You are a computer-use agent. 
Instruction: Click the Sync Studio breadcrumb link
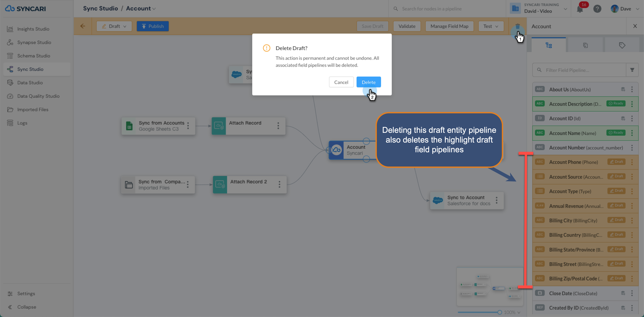pyautogui.click(x=100, y=9)
